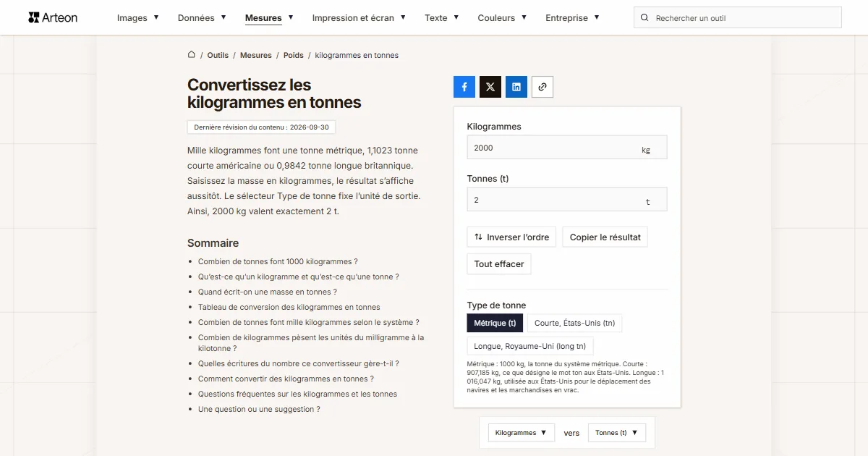Click the Dernière révision du contenu date badge
The image size is (868, 456).
pos(261,127)
